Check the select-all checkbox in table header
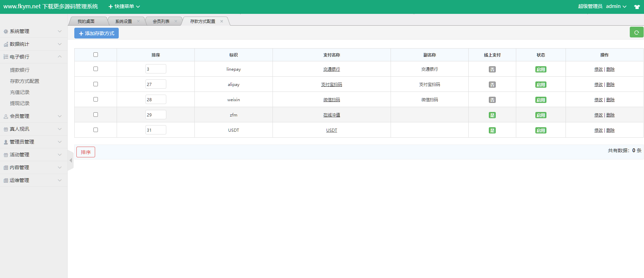 (x=95, y=55)
